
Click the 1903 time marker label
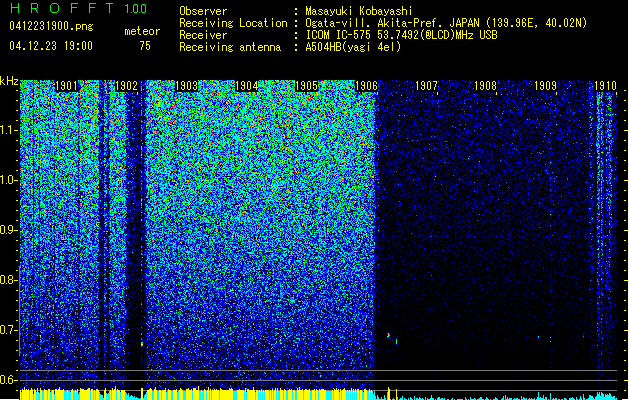187,86
